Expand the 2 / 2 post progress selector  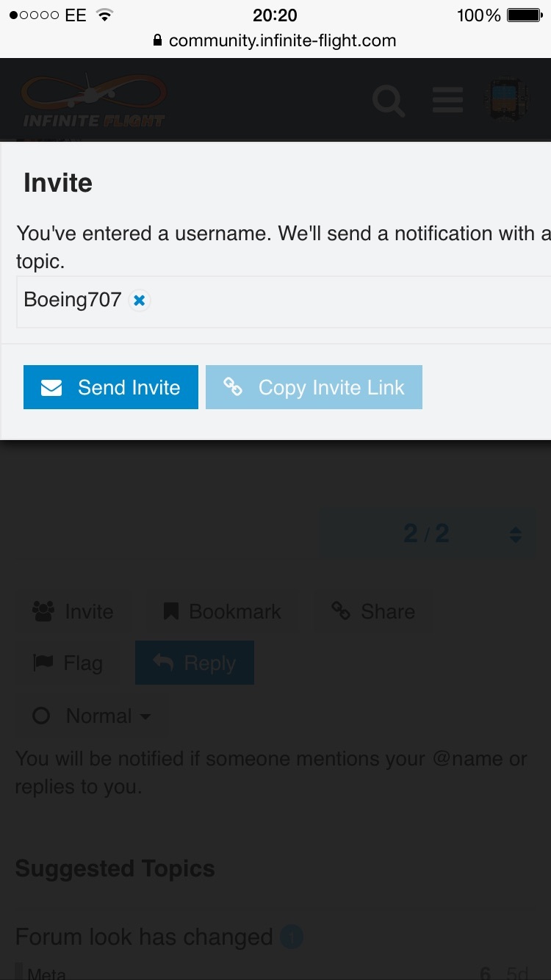pyautogui.click(x=426, y=533)
